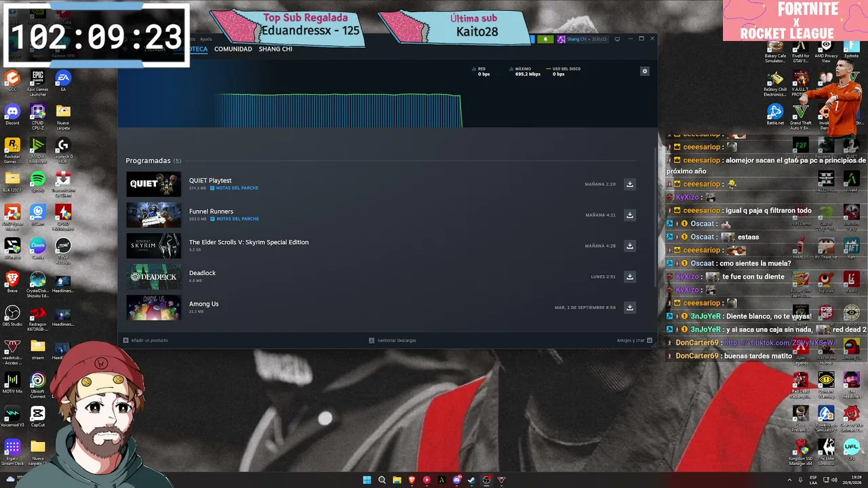
Task: Open the Ayuda menu in Steam
Action: coord(205,39)
